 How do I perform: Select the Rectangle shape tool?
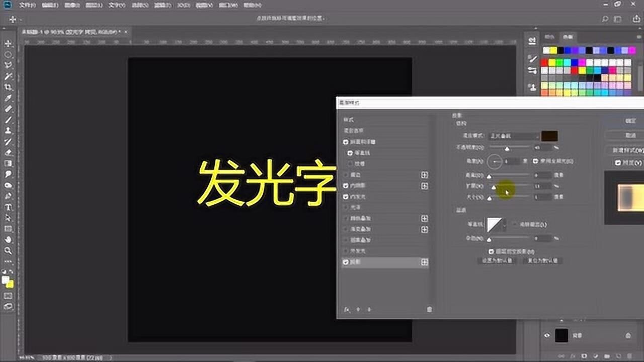(x=8, y=229)
